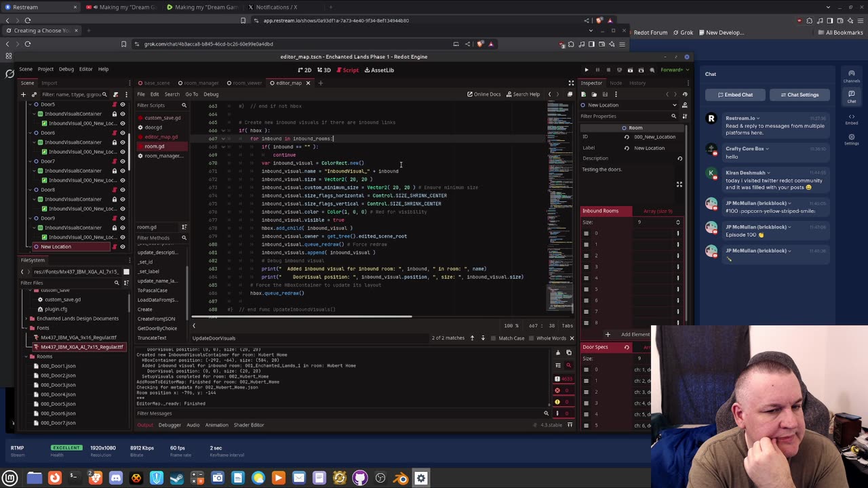868x488 pixels.
Task: Switch to the 3D workspace
Action: click(324, 70)
